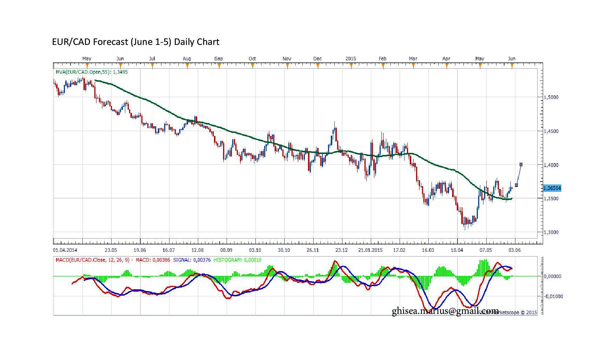
Task: Click the orange marker under Jun 2015
Action: click(512, 65)
